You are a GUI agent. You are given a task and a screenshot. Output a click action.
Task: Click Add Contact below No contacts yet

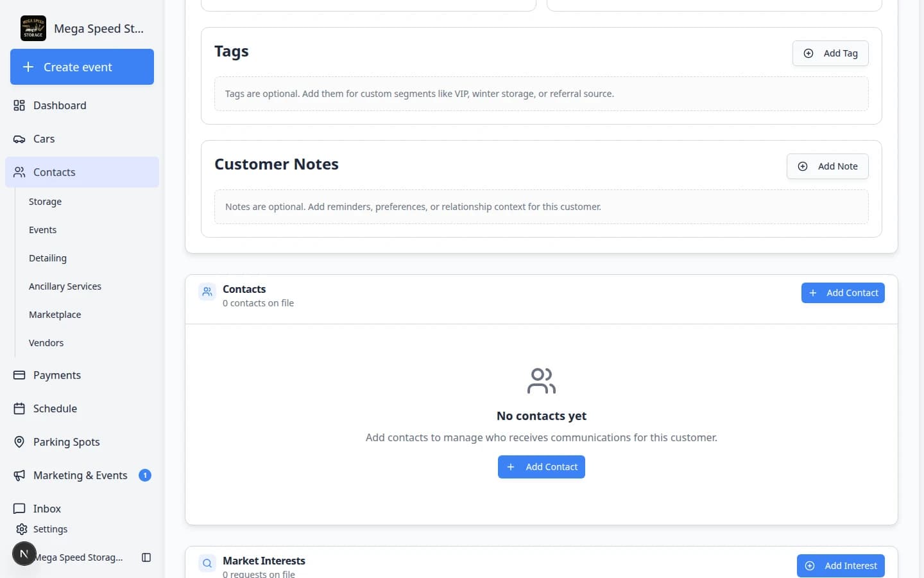tap(542, 467)
